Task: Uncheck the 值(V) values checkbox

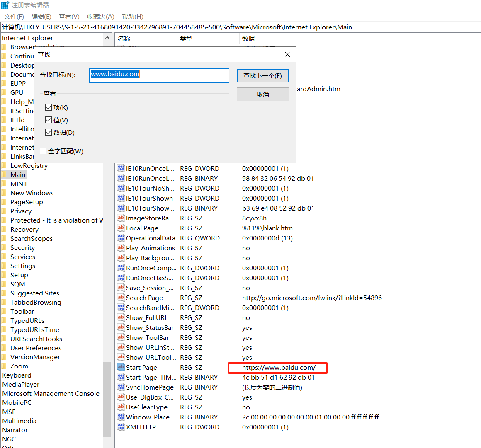Action: 49,120
